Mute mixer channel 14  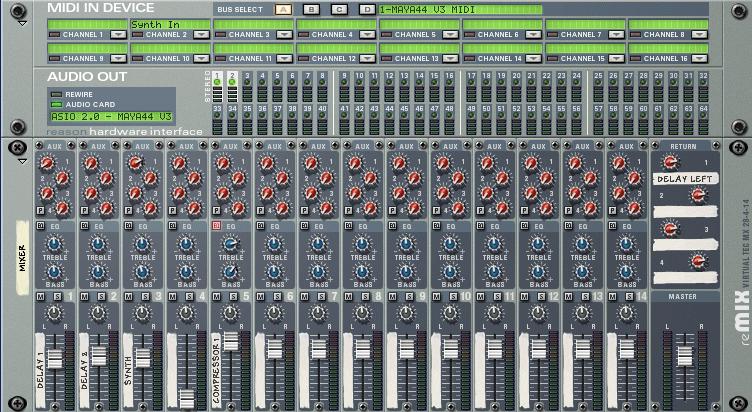[x=613, y=297]
